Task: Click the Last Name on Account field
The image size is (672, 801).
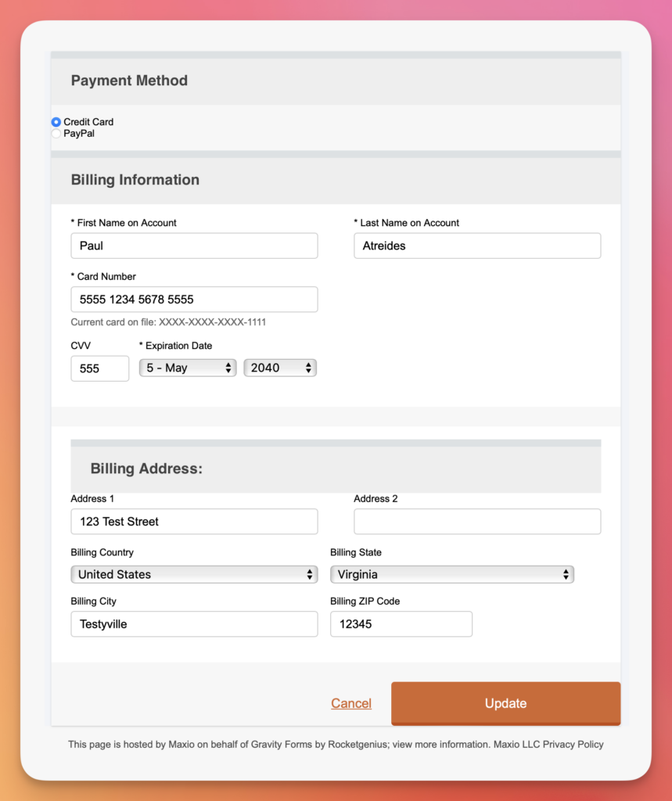Action: (x=477, y=246)
